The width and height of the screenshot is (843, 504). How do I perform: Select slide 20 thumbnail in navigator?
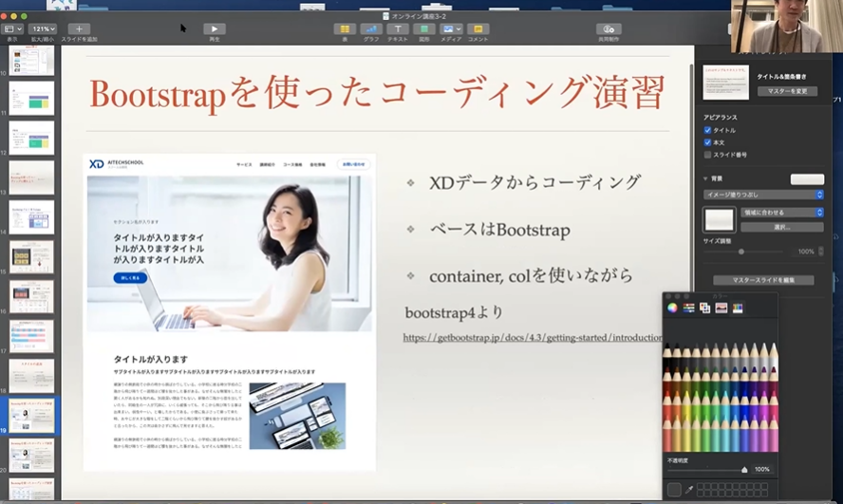31,456
